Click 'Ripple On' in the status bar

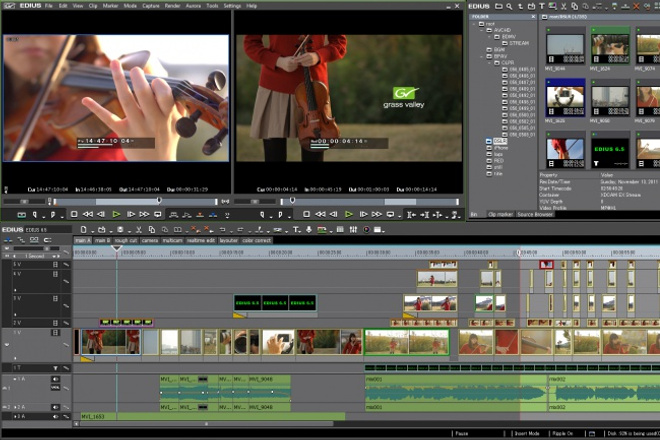tap(563, 434)
